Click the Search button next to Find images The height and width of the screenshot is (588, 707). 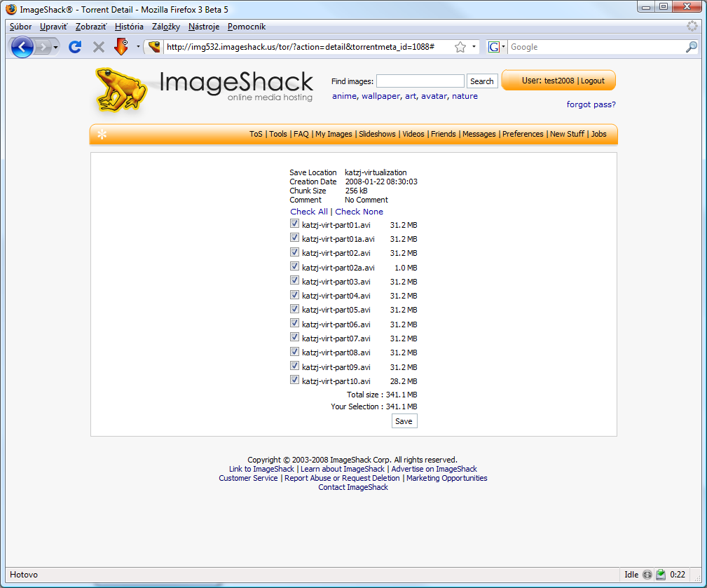[482, 81]
